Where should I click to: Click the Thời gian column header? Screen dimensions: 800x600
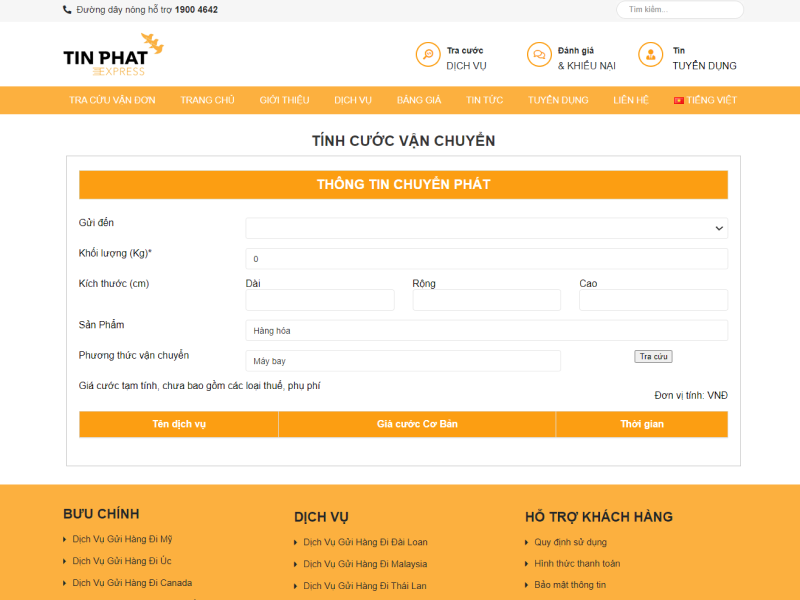click(x=642, y=424)
